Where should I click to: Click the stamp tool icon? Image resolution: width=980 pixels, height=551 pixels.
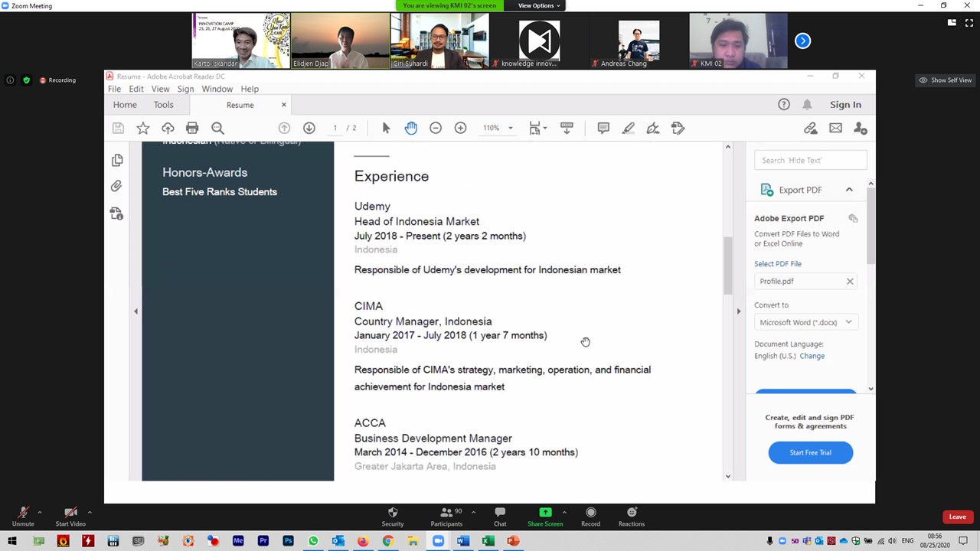pos(678,128)
